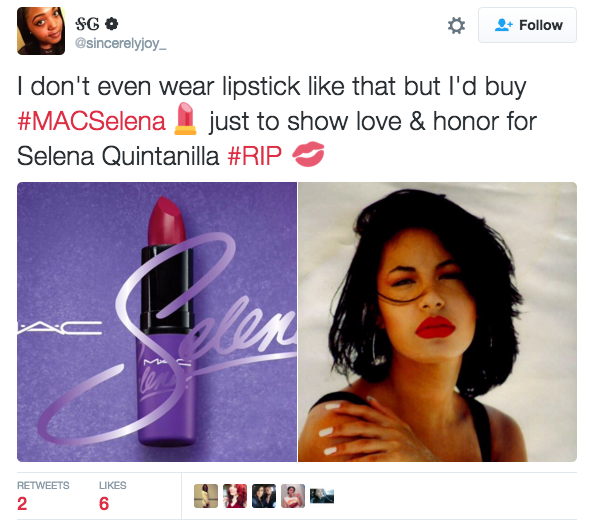The image size is (589, 527).
Task: Click the Follow button
Action: pyautogui.click(x=527, y=25)
